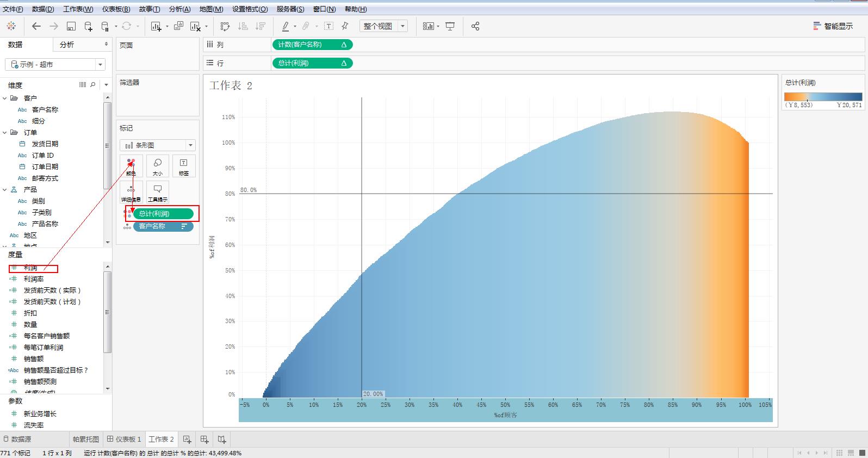Save the workbook
Viewport: 868px width, 458px height.
[71, 26]
